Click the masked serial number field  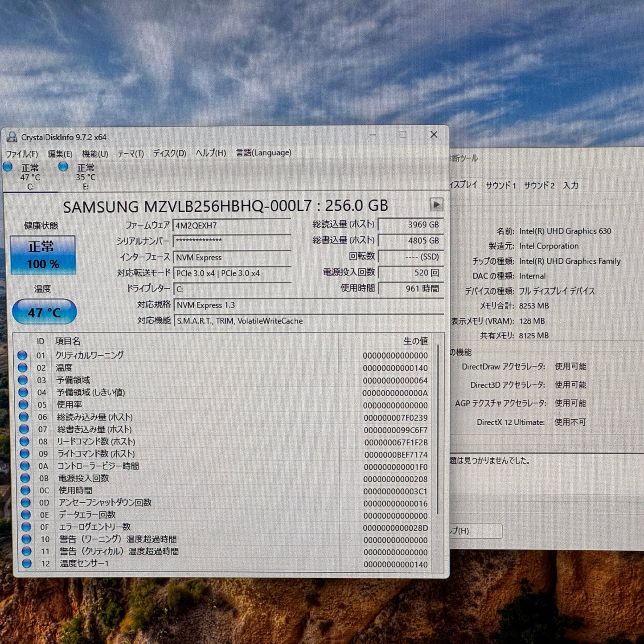tap(232, 241)
